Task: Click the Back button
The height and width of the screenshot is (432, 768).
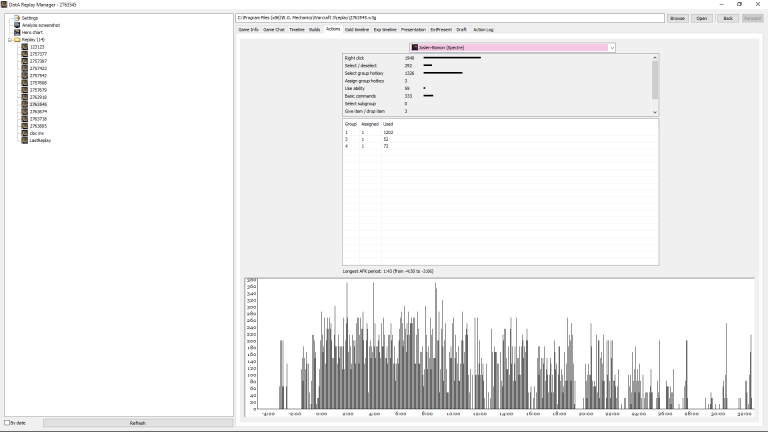Action: 728,18
